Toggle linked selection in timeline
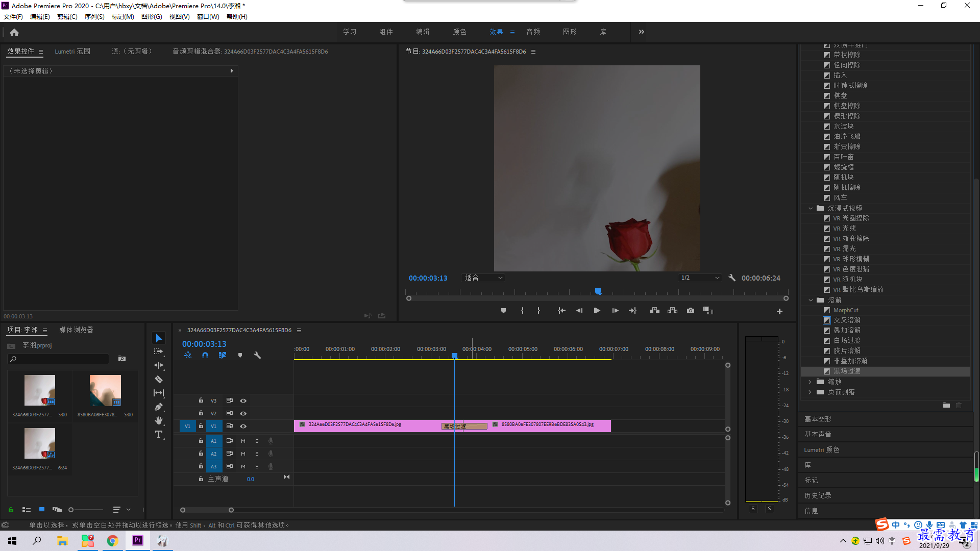 click(x=223, y=355)
